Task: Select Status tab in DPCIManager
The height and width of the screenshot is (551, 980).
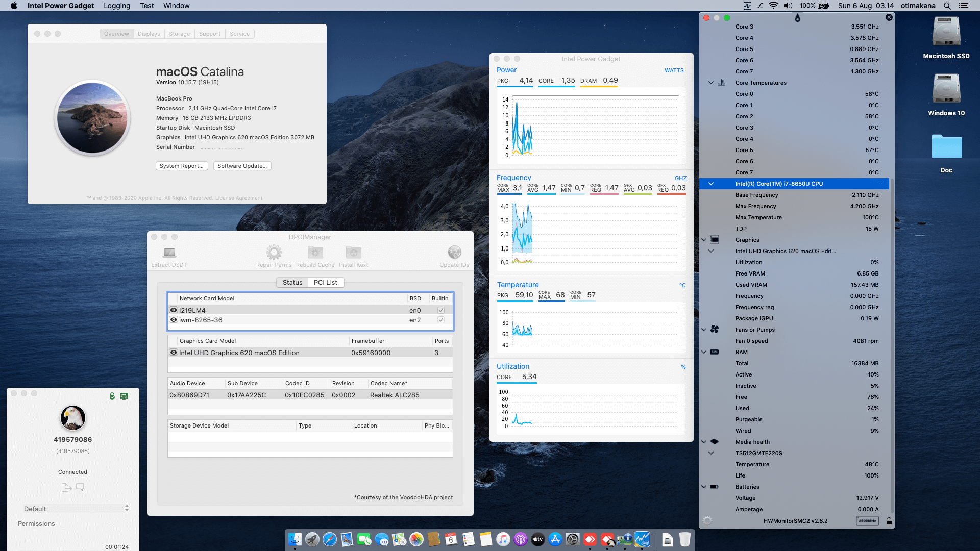Action: click(x=292, y=282)
